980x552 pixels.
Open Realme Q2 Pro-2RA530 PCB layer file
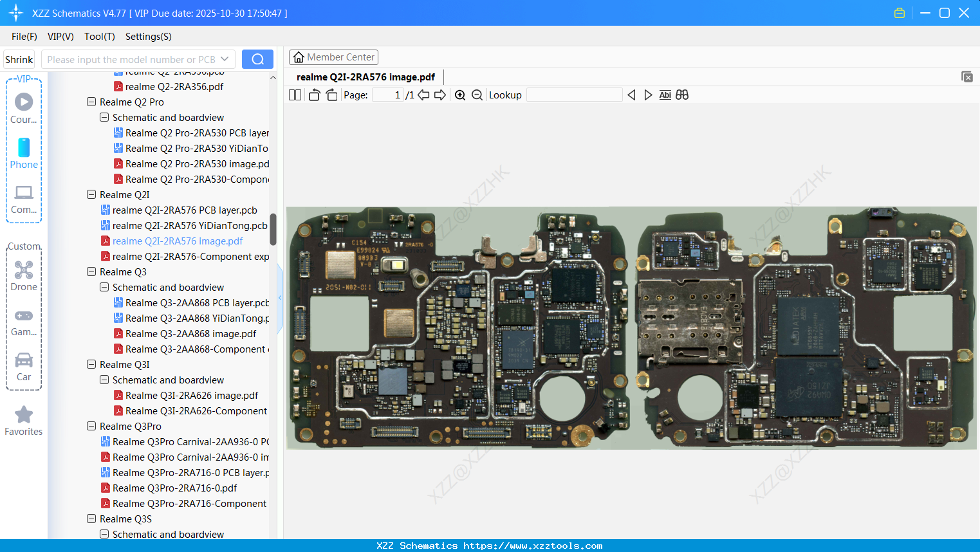(x=192, y=133)
